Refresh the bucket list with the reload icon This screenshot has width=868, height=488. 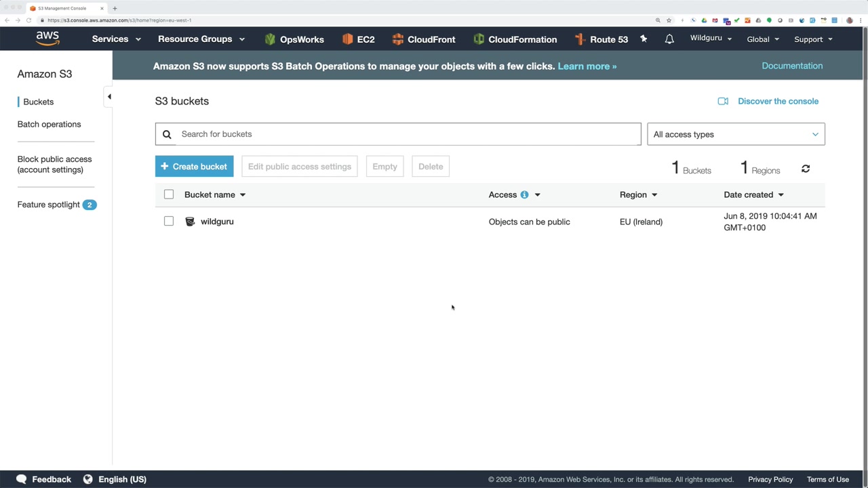click(x=806, y=169)
